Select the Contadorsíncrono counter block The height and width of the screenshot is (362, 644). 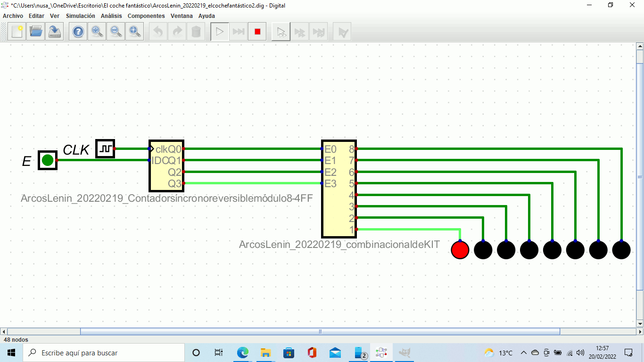[166, 166]
